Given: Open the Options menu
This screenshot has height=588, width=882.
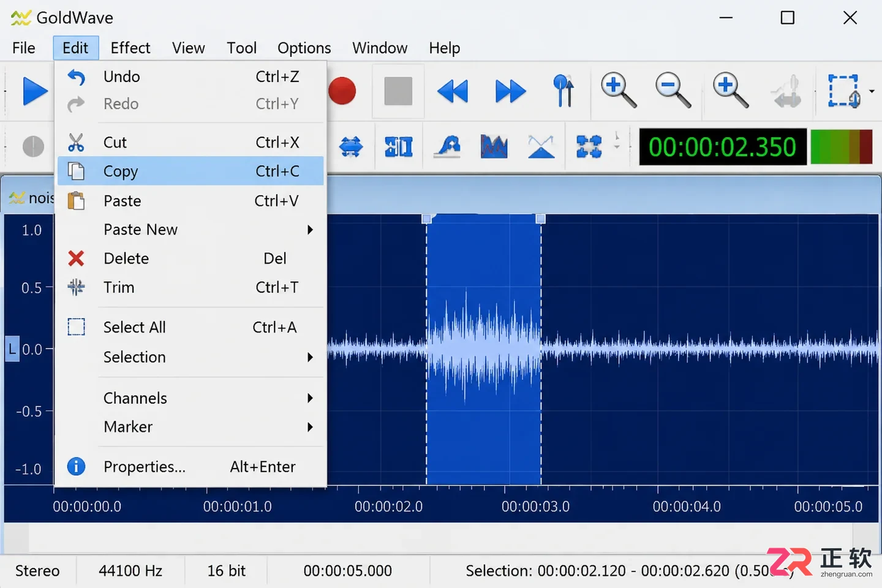Looking at the screenshot, I should pyautogui.click(x=304, y=48).
